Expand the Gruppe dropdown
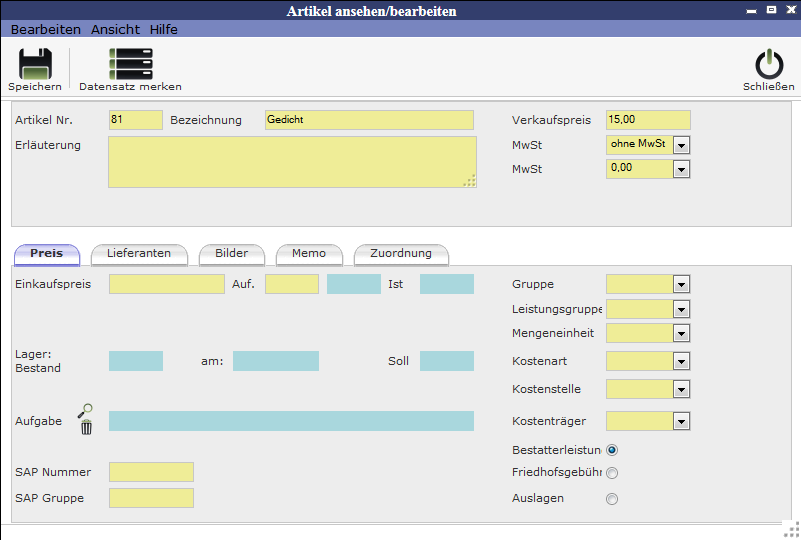The width and height of the screenshot is (801, 540). point(682,285)
